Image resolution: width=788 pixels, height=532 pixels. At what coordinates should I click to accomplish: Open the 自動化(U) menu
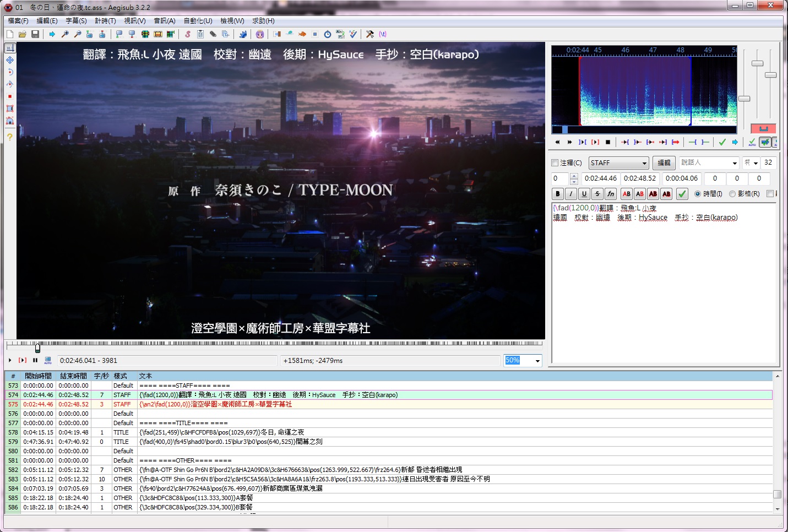click(198, 21)
